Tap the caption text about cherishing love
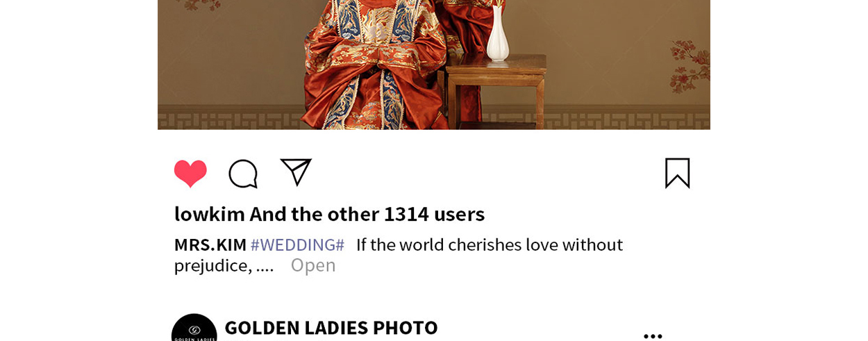 point(490,244)
